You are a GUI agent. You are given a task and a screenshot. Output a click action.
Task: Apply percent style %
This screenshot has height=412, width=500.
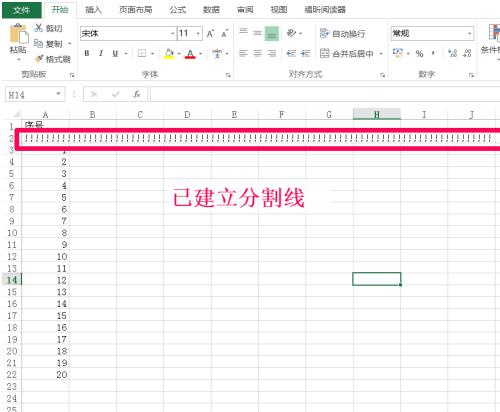tap(419, 53)
